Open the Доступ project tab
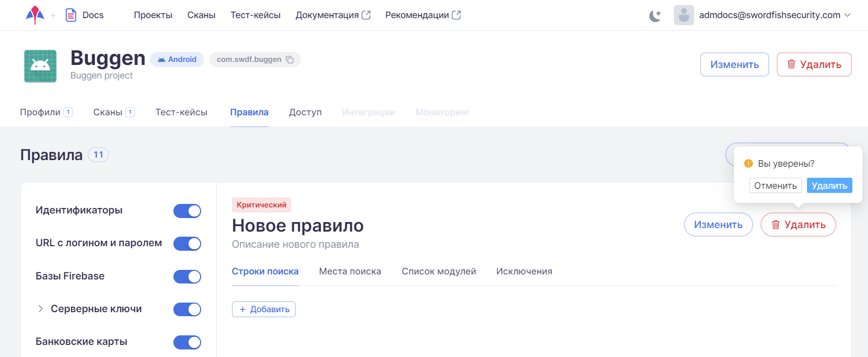Image resolution: width=868 pixels, height=357 pixels. point(305,112)
